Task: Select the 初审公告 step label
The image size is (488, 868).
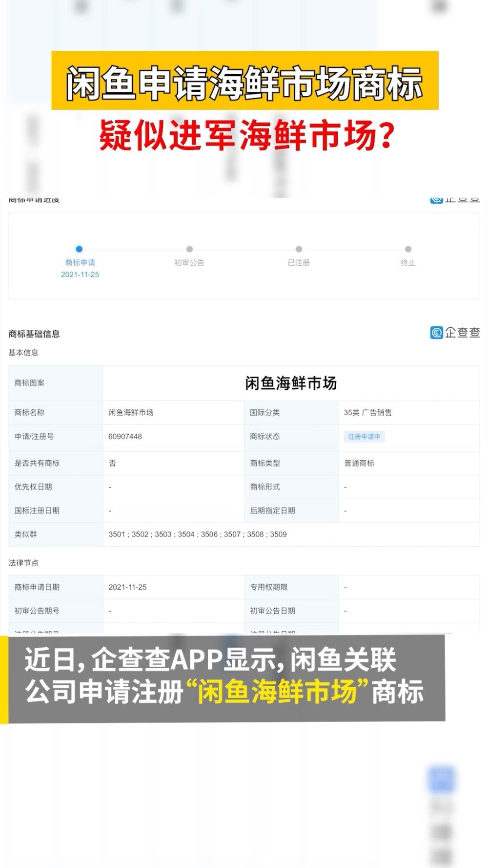Action: click(189, 263)
